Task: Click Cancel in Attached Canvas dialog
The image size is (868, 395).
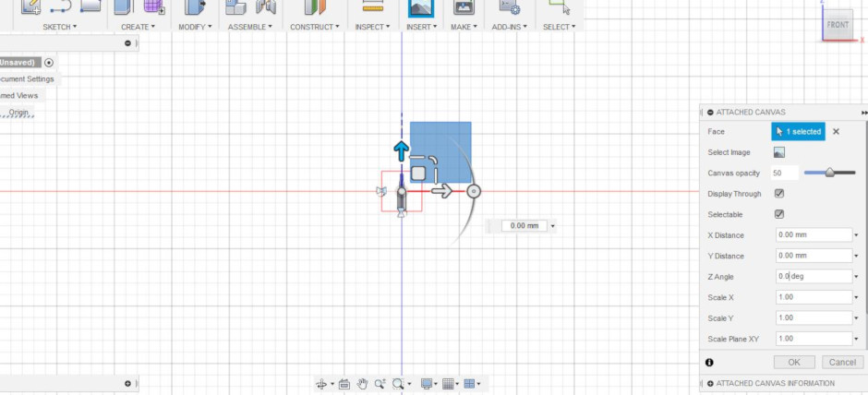Action: click(x=842, y=363)
